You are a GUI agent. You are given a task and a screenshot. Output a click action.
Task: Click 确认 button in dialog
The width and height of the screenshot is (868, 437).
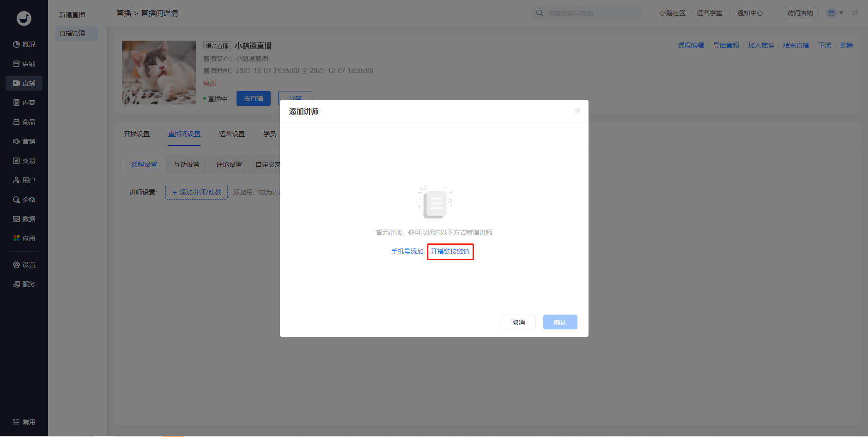(x=560, y=322)
